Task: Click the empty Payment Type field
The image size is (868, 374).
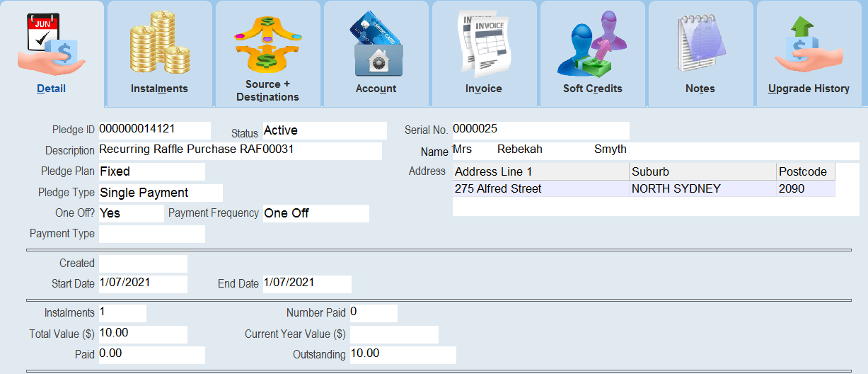Action: pos(151,234)
